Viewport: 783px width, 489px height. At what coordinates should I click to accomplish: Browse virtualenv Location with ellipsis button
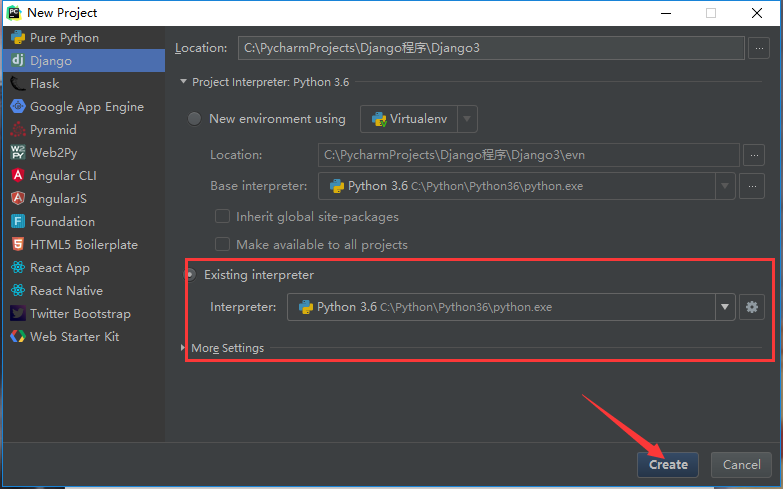pyautogui.click(x=754, y=155)
